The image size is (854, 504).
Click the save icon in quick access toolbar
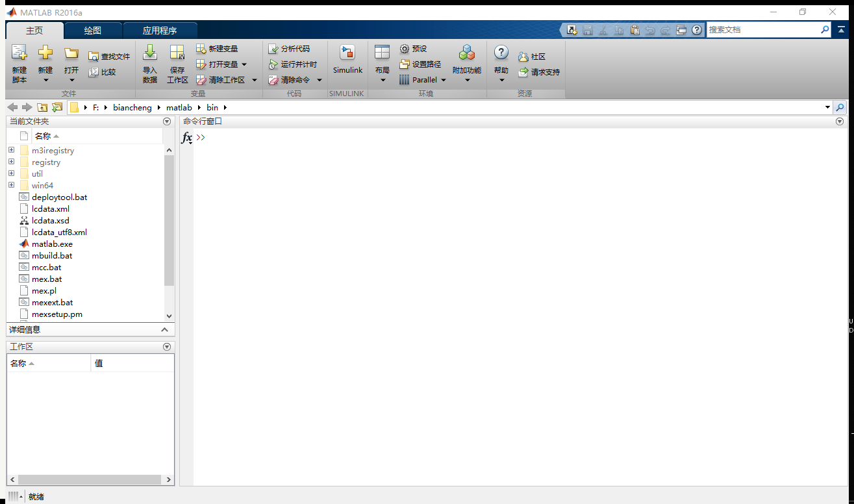tap(588, 30)
